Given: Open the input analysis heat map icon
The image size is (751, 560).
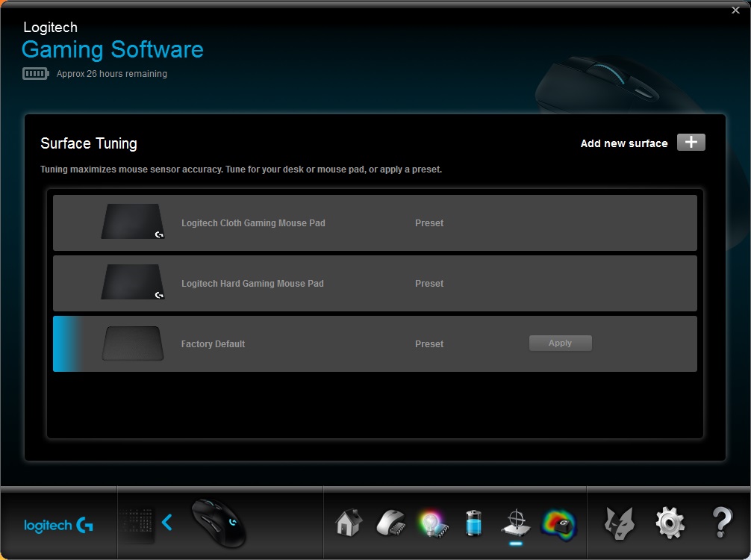Looking at the screenshot, I should point(558,525).
